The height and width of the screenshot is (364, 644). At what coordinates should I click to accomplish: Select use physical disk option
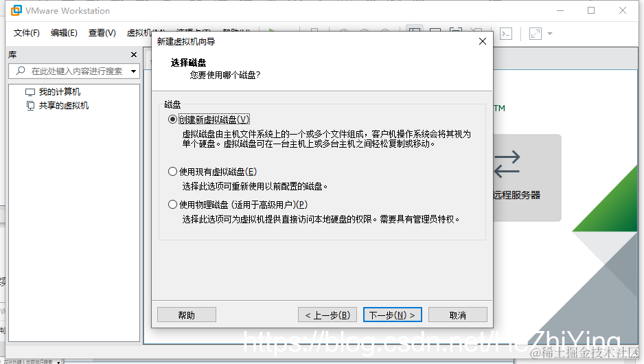coord(238,205)
